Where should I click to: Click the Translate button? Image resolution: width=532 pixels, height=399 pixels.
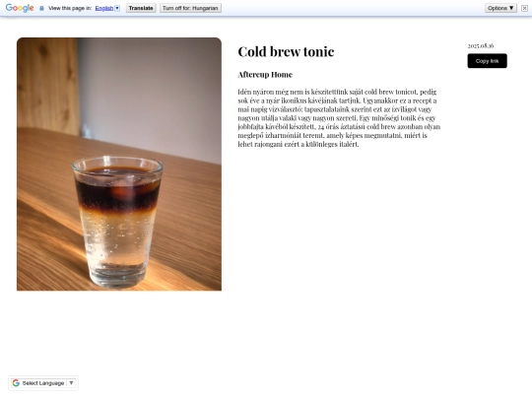(x=141, y=8)
